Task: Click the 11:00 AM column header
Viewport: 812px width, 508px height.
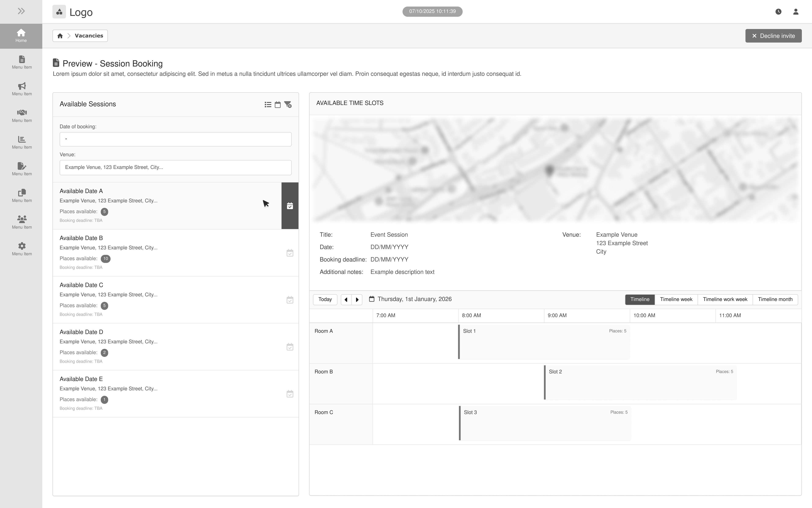Action: pyautogui.click(x=758, y=315)
